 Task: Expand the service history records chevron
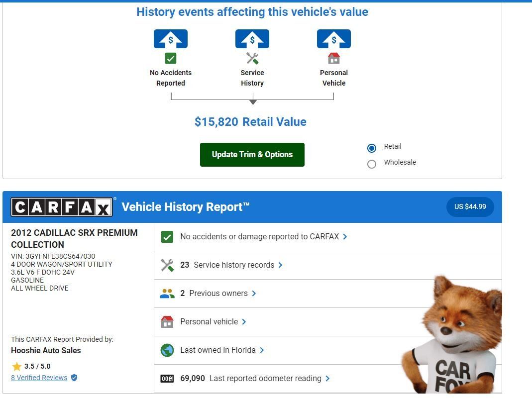[x=280, y=265]
